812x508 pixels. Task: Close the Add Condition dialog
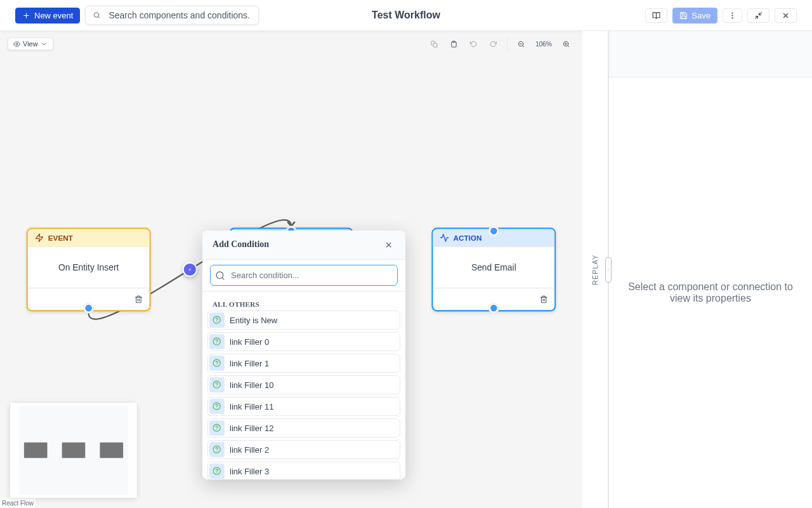click(x=388, y=244)
